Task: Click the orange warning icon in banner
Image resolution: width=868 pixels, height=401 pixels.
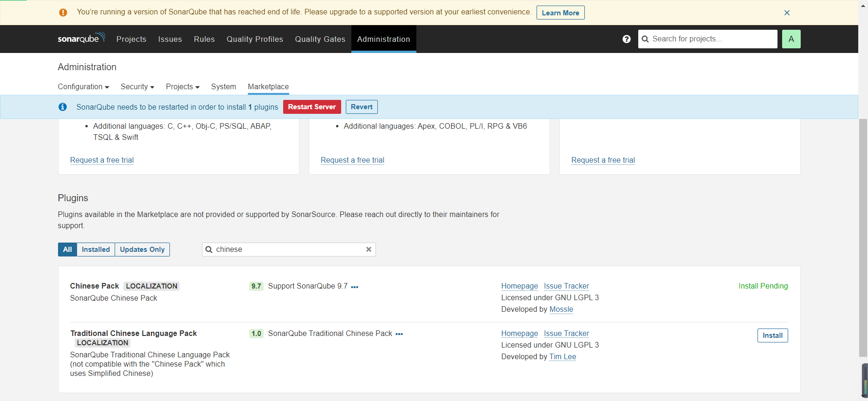Action: (63, 13)
